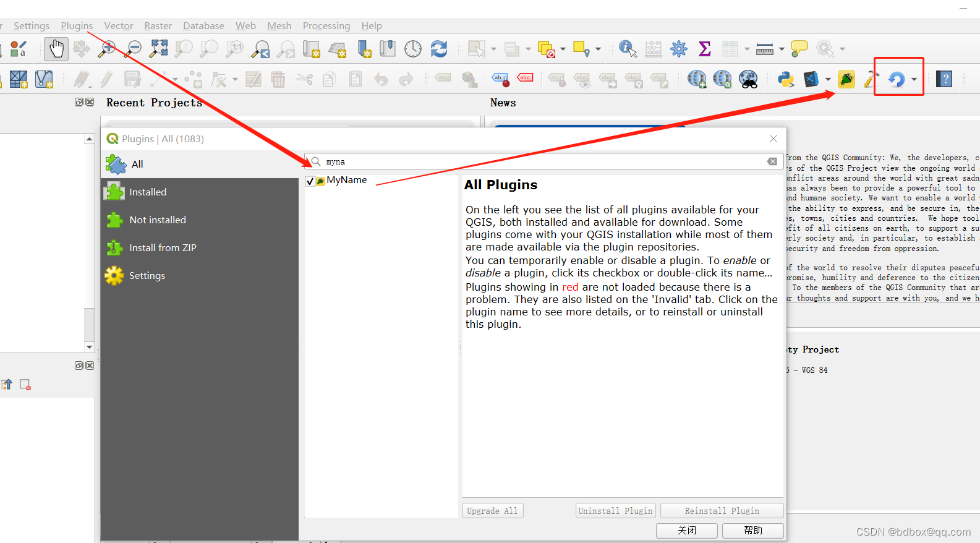Open the Settings menu
Screen dimensions: 980x543
32,26
